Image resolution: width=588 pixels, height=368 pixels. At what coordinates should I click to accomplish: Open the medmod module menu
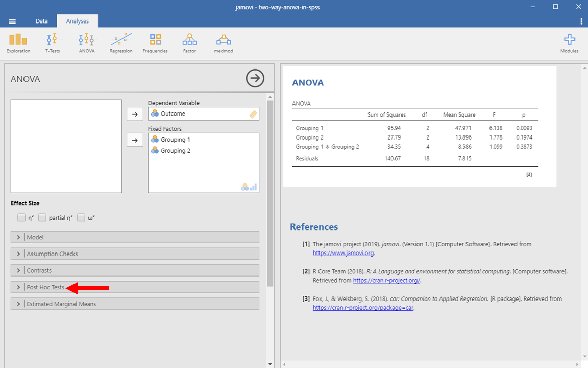[224, 43]
